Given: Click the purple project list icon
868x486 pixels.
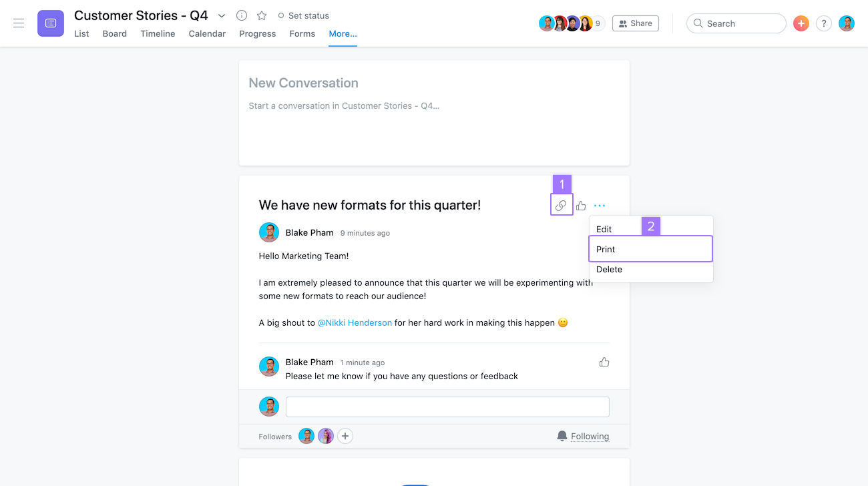Looking at the screenshot, I should (51, 23).
